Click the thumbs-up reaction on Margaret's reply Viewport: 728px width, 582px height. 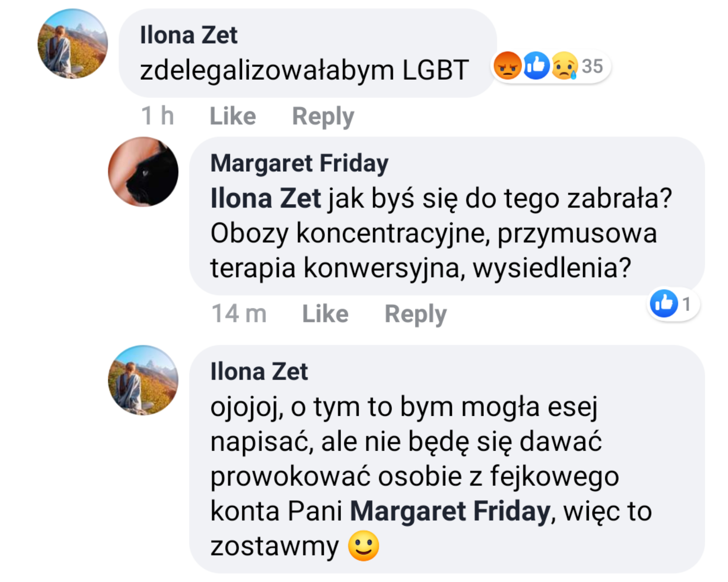point(663,304)
